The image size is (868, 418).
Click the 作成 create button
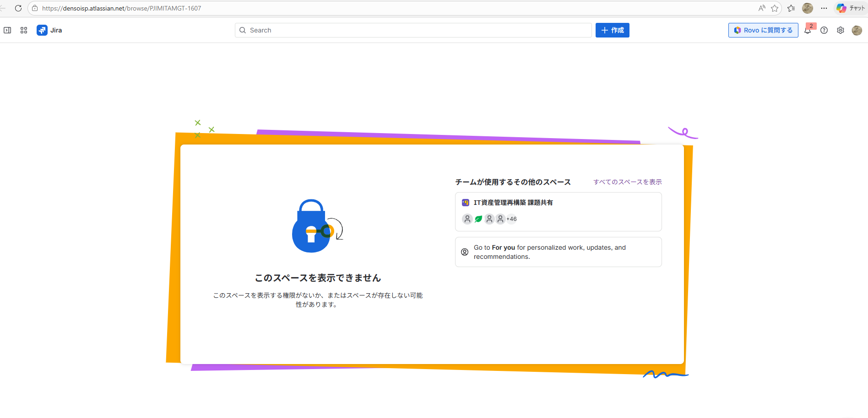(613, 30)
